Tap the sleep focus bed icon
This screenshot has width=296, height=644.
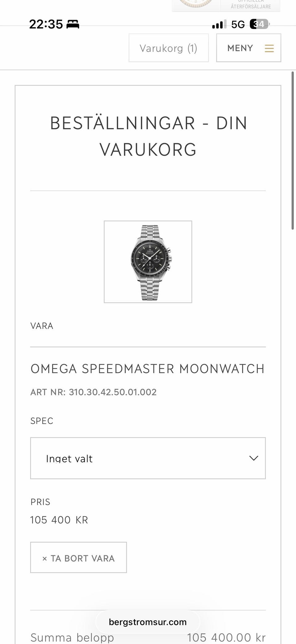pos(73,24)
